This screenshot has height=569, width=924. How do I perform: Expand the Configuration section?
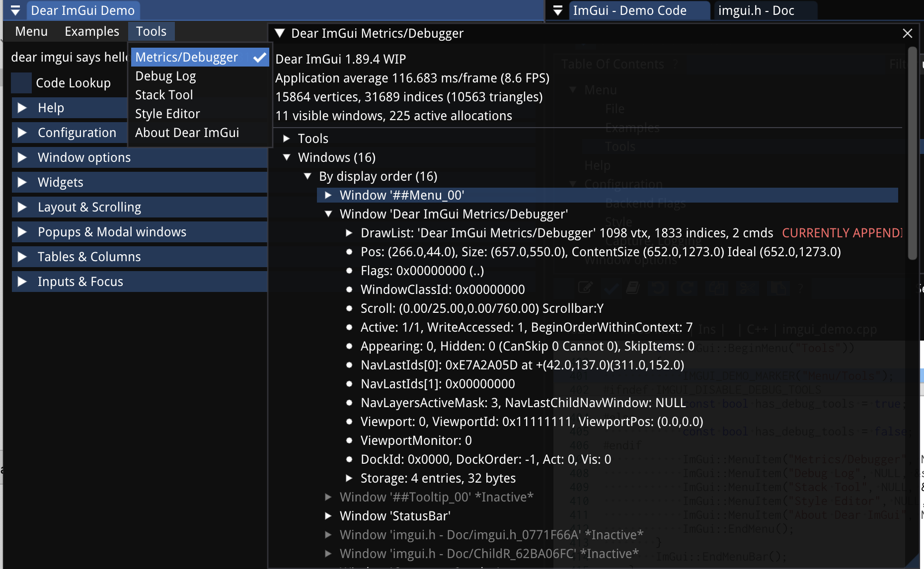pyautogui.click(x=70, y=133)
